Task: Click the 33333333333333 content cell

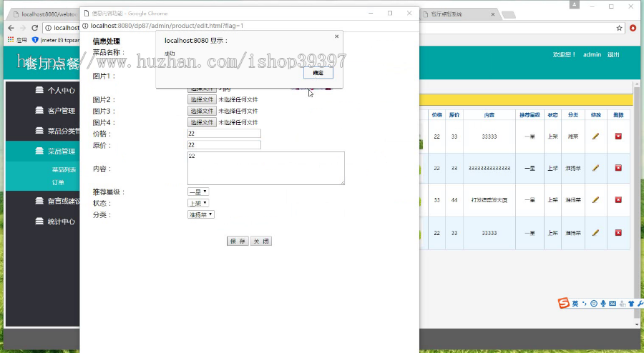Action: pyautogui.click(x=489, y=168)
